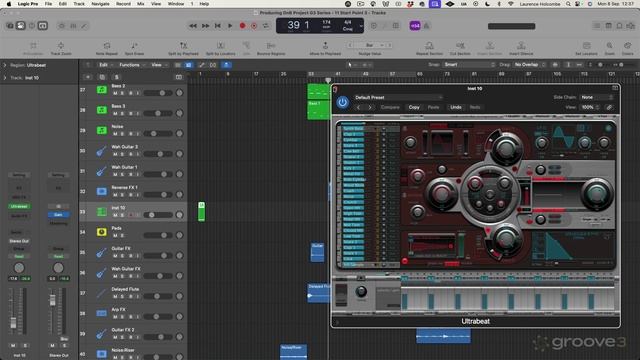This screenshot has height=360, width=640.
Task: Click the Wah Guitar 3 track icon
Action: [x=102, y=151]
